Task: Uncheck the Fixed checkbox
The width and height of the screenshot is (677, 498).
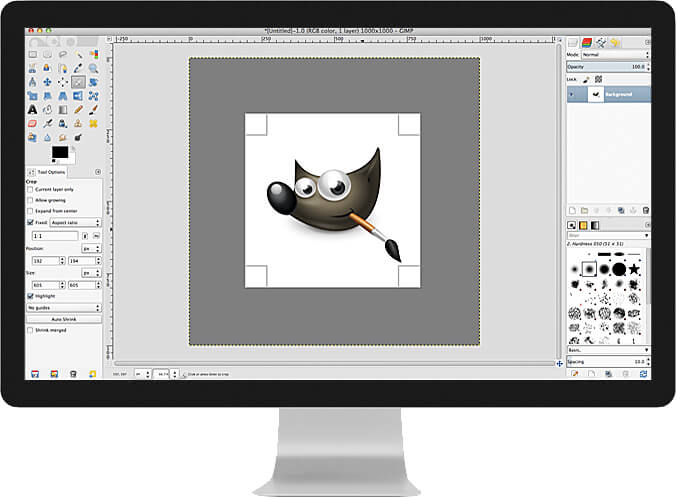Action: coord(30,222)
